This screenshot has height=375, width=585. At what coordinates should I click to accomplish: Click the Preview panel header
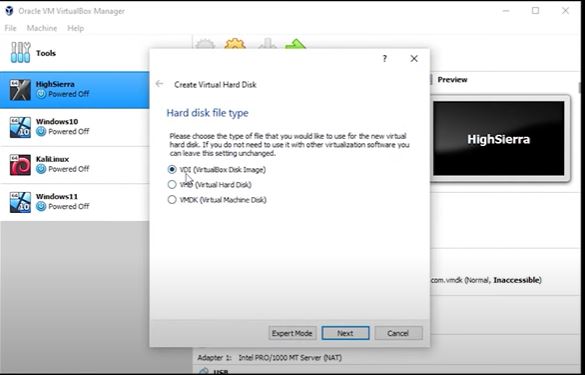452,79
